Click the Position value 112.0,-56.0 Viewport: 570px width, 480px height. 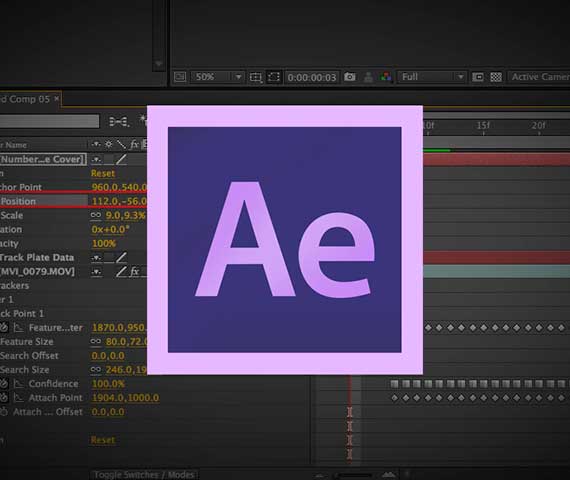(x=119, y=201)
